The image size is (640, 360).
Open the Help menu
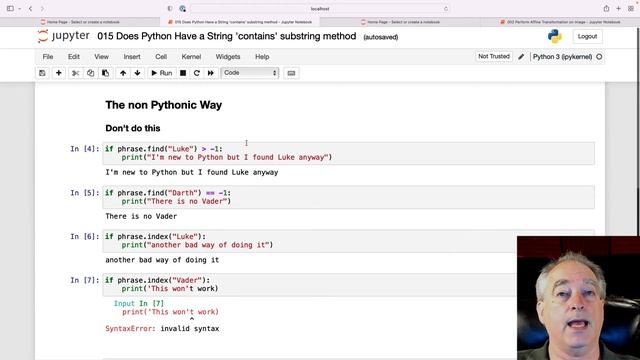point(262,57)
